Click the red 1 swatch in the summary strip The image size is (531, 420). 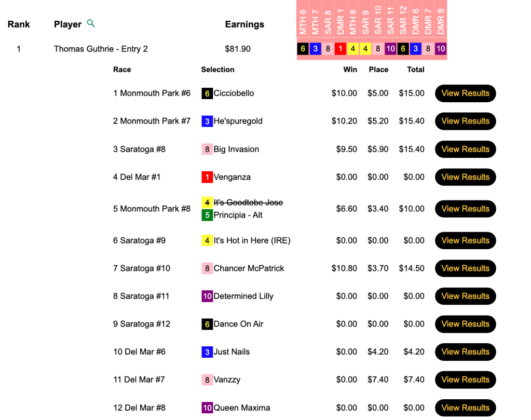(341, 49)
